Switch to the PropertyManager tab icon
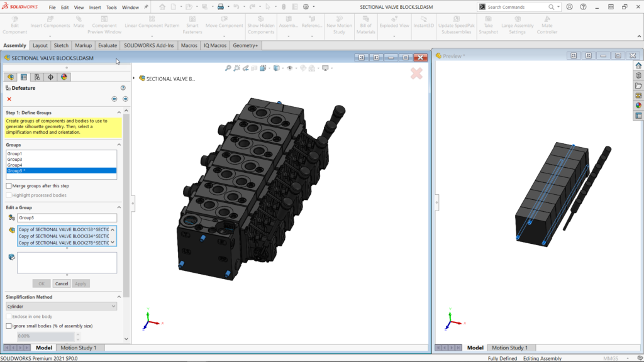644x362 pixels. click(24, 77)
